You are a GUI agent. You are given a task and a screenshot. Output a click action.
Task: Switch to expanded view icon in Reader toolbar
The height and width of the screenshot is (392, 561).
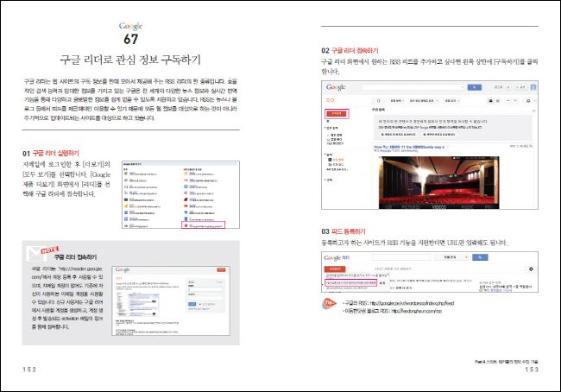[491, 100]
